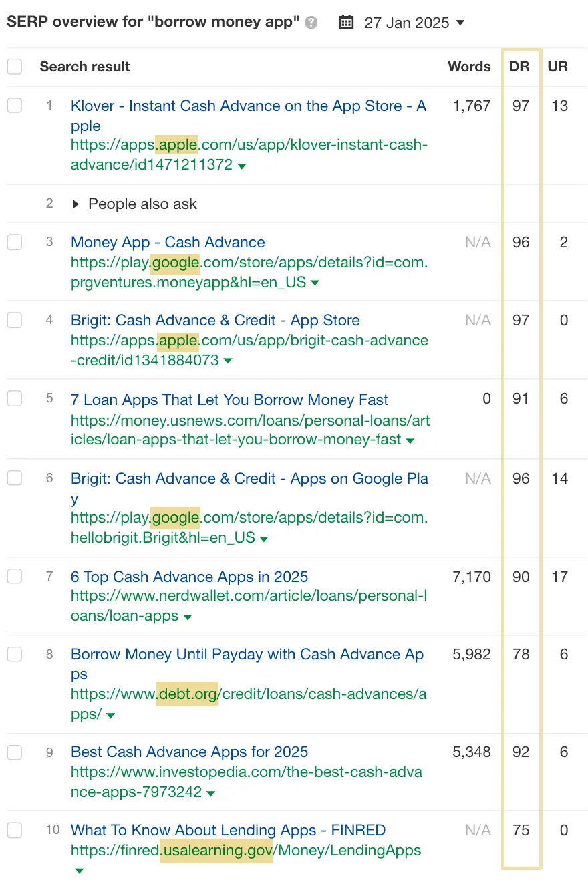The width and height of the screenshot is (588, 888).
Task: Tick the checkbox for Money App - Cash Advance
Action: point(15,243)
